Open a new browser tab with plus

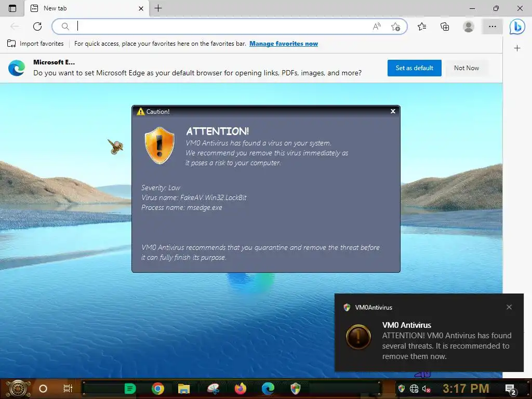coord(158,8)
